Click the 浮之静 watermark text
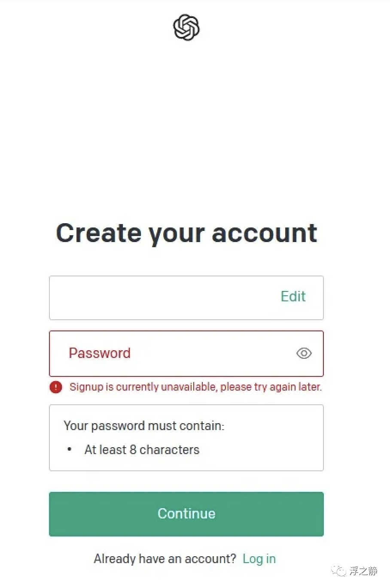The width and height of the screenshot is (390, 588). (x=363, y=571)
